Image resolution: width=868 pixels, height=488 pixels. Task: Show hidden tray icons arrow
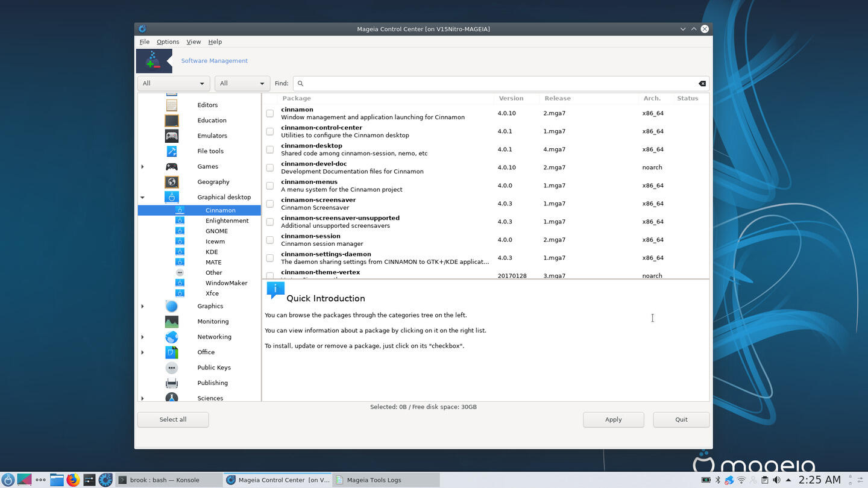[x=788, y=480]
